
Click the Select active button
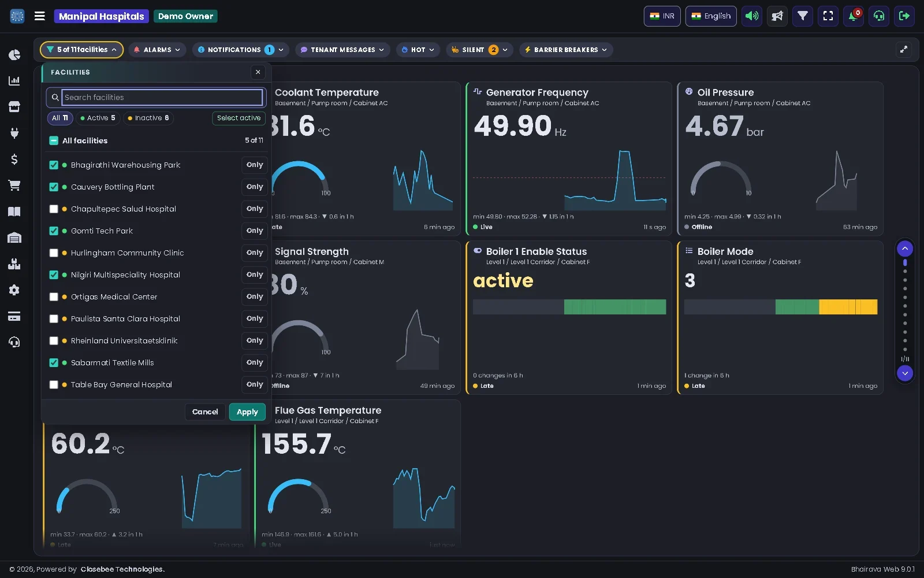tap(239, 118)
